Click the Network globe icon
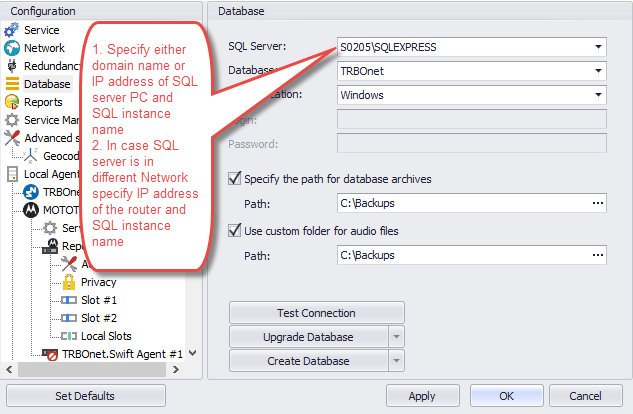 point(12,48)
